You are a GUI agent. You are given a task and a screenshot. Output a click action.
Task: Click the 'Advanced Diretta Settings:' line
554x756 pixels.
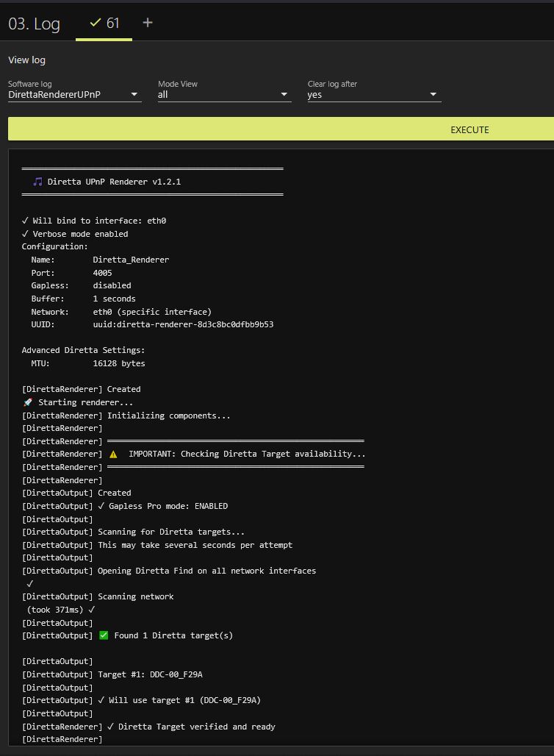coord(83,351)
